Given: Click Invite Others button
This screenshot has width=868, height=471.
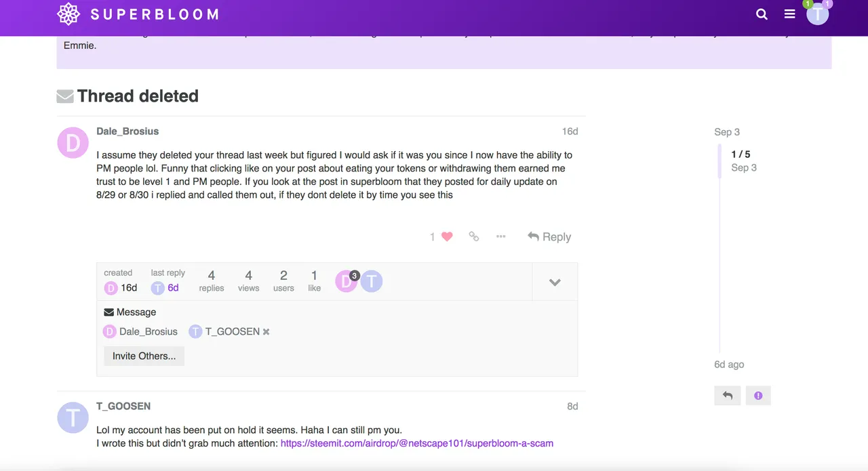Looking at the screenshot, I should pyautogui.click(x=144, y=356).
